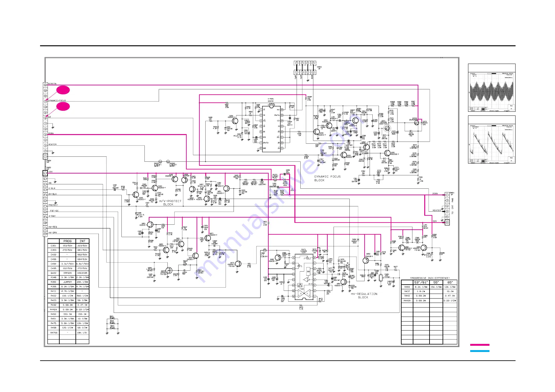
Task: Select the SCREEN pin label
Action: click(x=52, y=84)
